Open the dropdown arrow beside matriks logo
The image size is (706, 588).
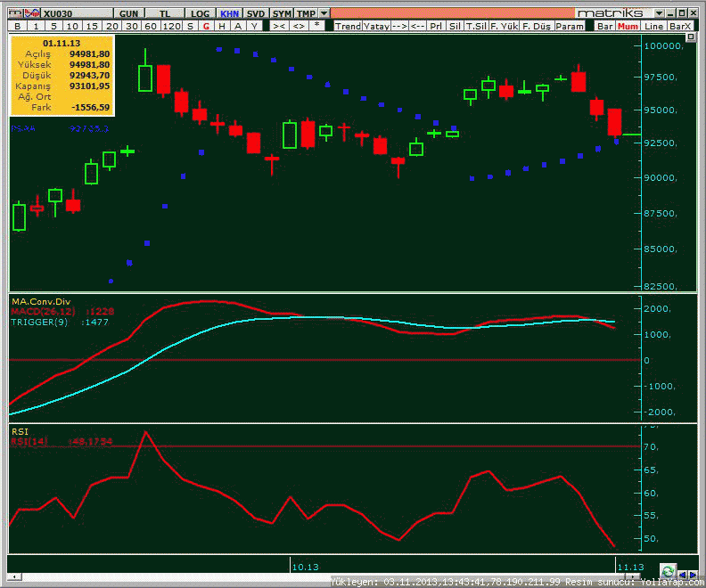[658, 14]
